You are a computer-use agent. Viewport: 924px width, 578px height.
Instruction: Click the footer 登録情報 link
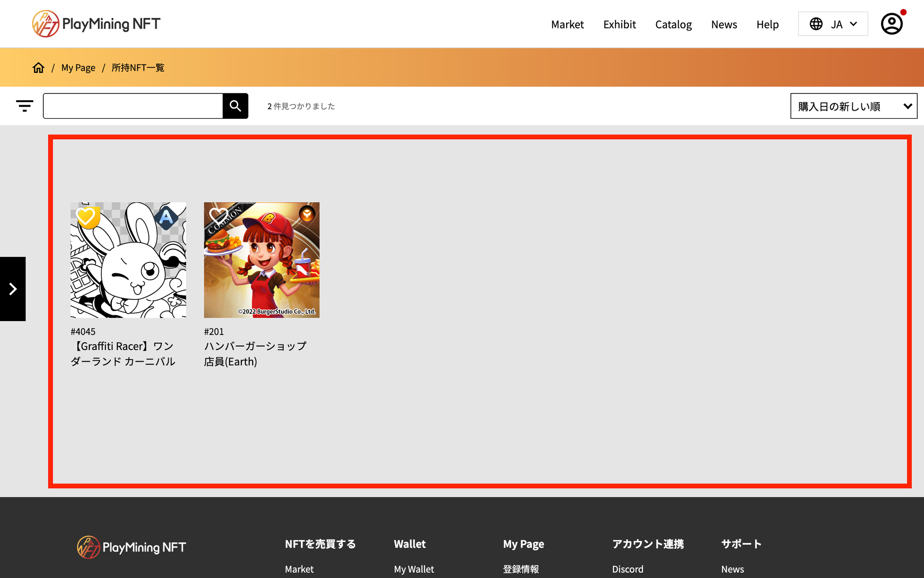521,569
